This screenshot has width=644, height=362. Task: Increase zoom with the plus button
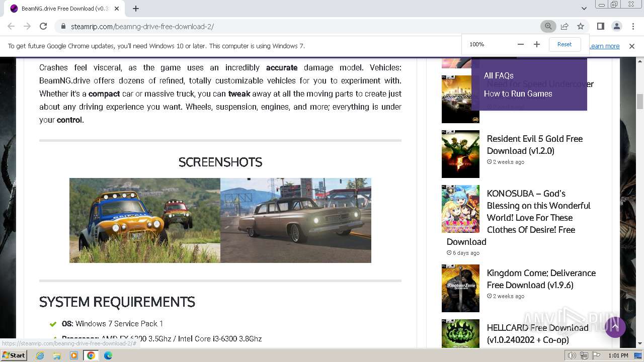537,44
